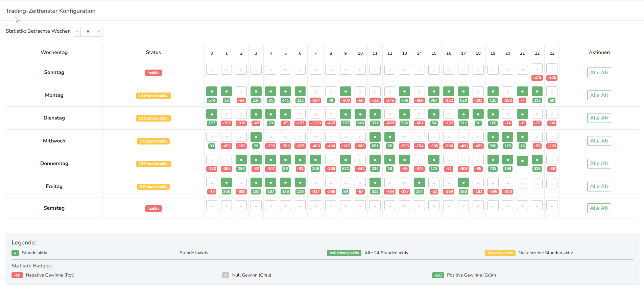Click the green Stunde aktiv legend icon

click(15, 253)
